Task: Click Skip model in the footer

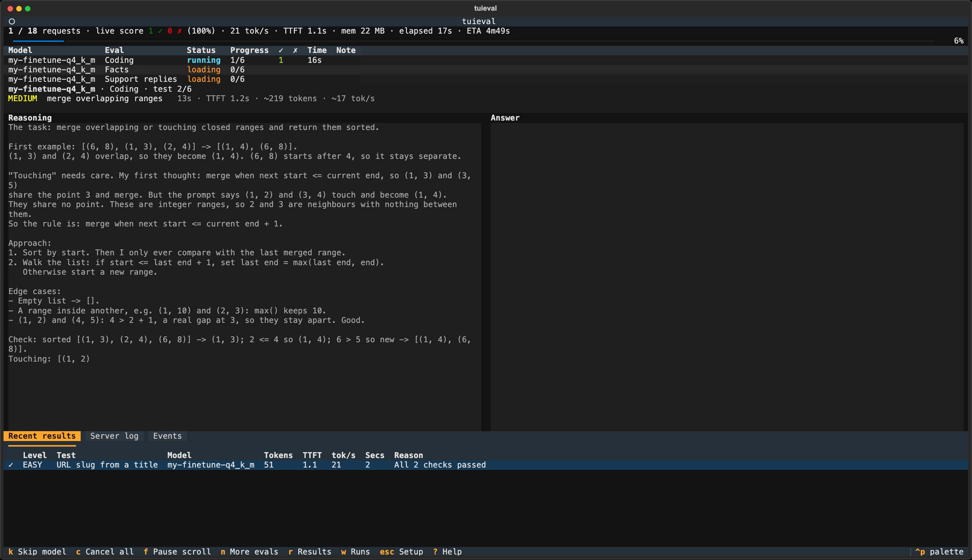Action: pos(37,552)
